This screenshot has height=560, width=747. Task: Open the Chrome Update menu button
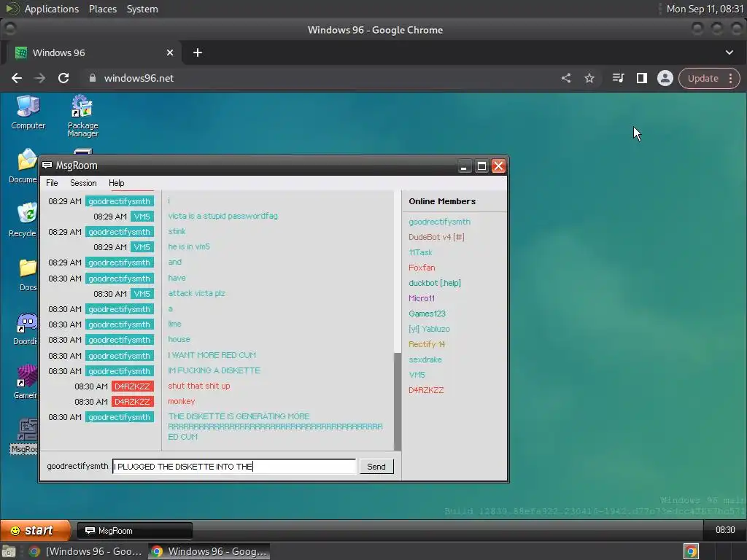point(709,78)
